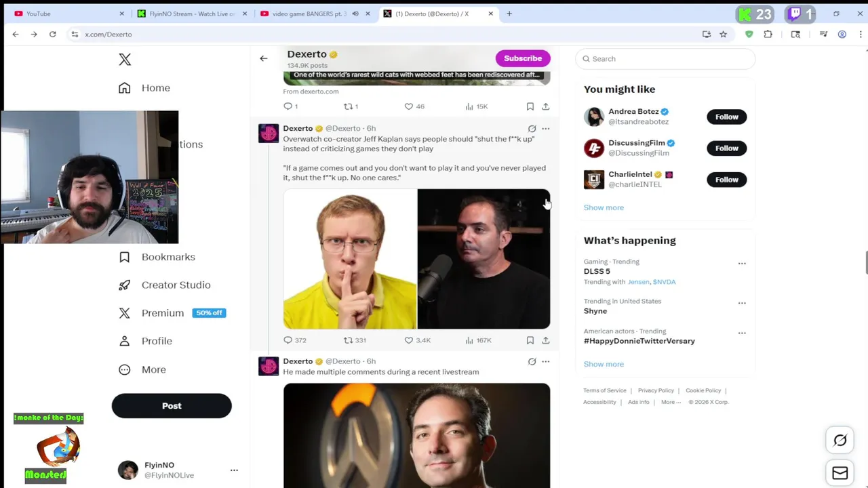Open more options on the Kaplan post
This screenshot has height=488, width=868.
(x=546, y=128)
